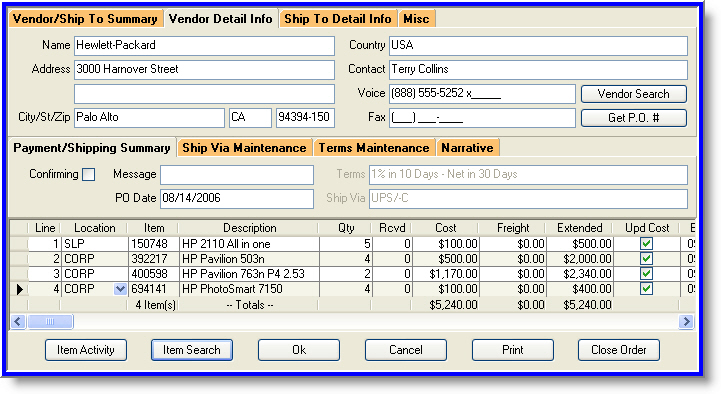The image size is (721, 394).
Task: Click the Location column header
Action: coord(95,228)
